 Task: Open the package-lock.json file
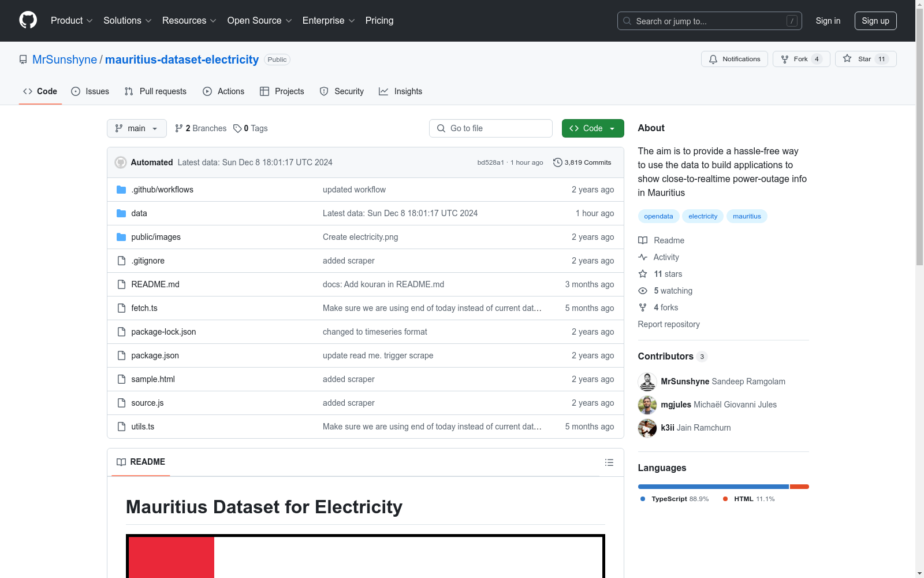[x=163, y=332]
